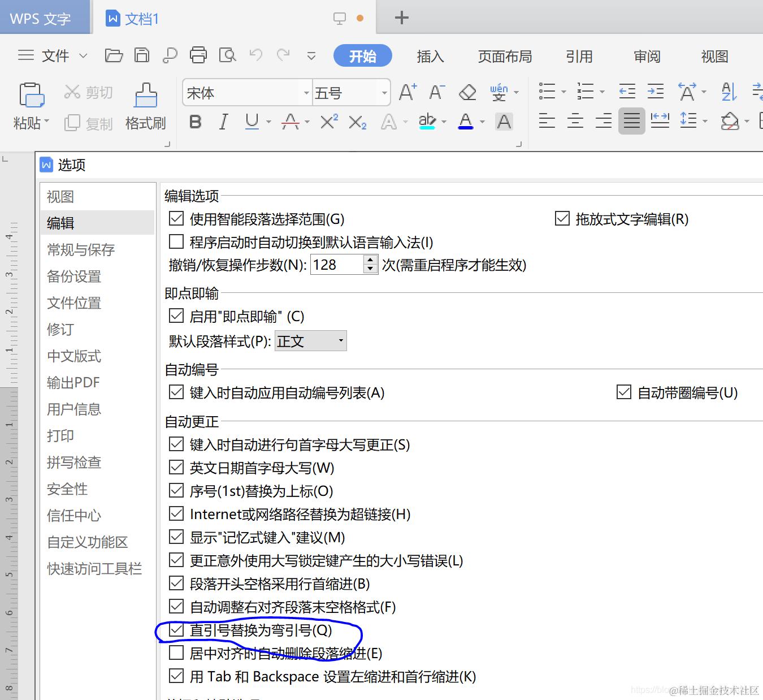This screenshot has width=763, height=700.
Task: Enable 居中对齐时自动删除段落缩进(E)
Action: (176, 653)
